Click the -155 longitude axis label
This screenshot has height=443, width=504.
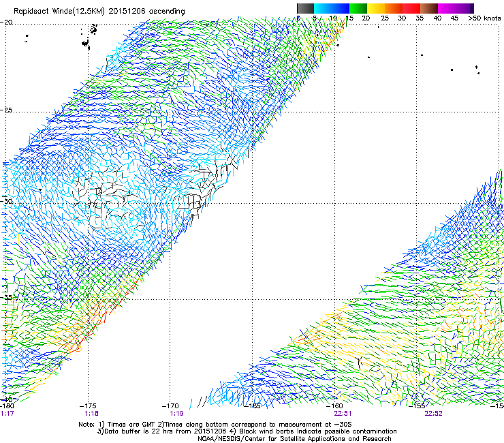point(417,406)
